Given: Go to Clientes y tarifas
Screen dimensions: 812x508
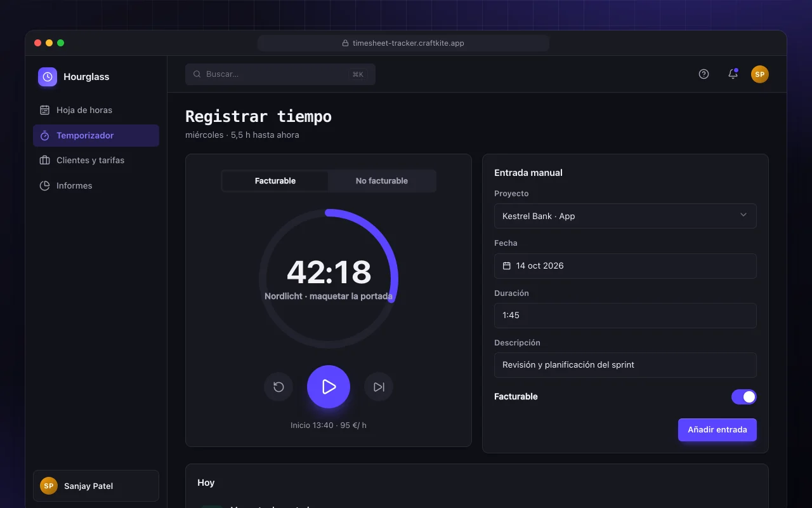Looking at the screenshot, I should [96, 160].
